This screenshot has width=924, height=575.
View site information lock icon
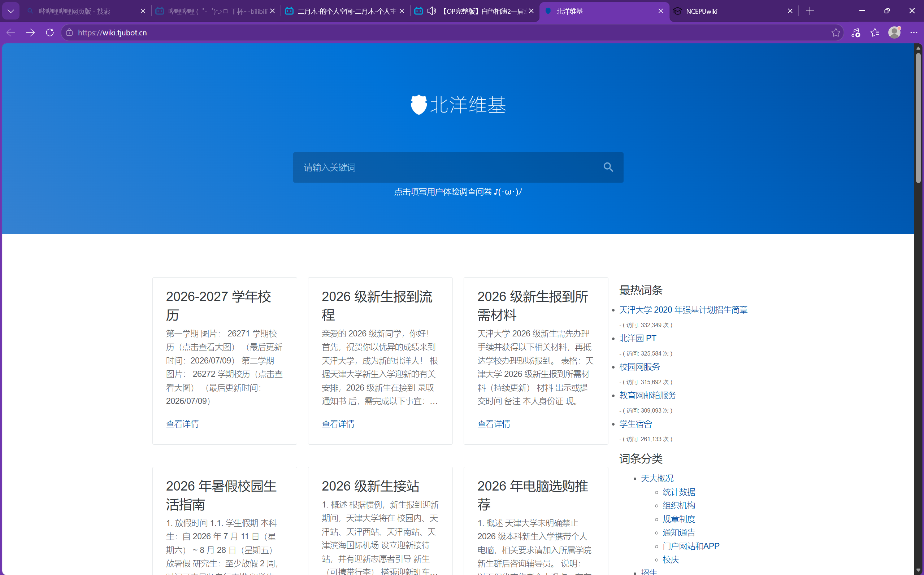[x=69, y=33]
